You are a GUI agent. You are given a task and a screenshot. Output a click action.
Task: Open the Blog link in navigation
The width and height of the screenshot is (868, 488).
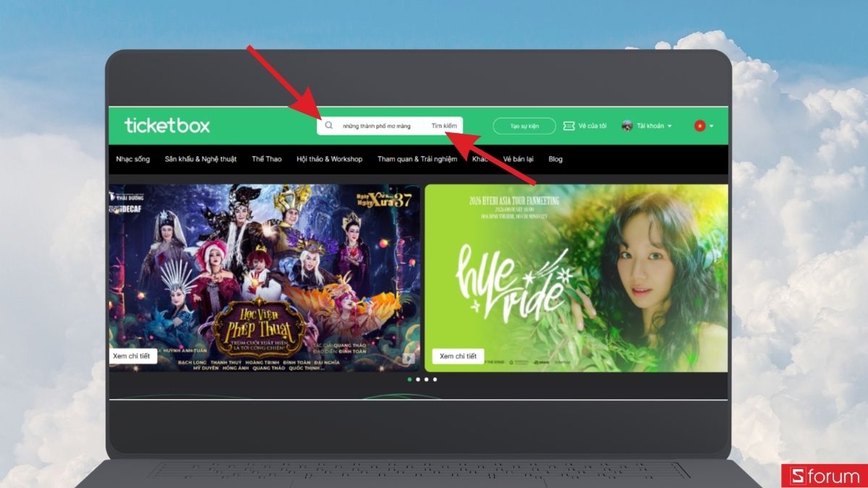[x=556, y=159]
